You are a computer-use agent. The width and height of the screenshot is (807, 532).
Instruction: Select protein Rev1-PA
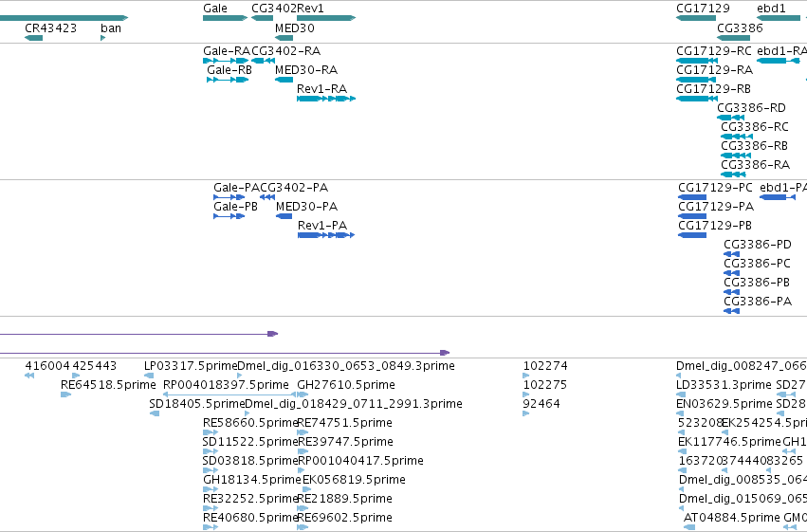click(x=326, y=235)
